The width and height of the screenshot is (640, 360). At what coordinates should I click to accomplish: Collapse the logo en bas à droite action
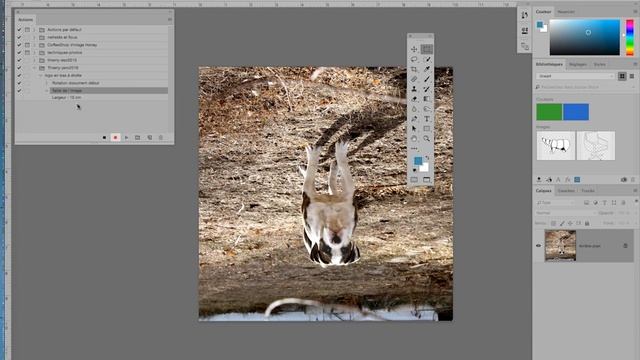coord(40,76)
